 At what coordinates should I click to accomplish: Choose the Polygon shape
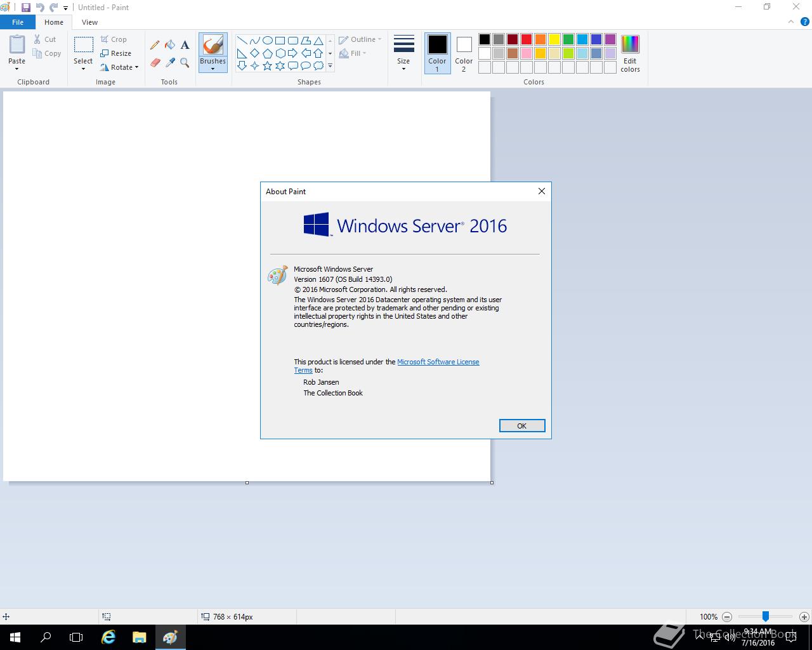(305, 41)
